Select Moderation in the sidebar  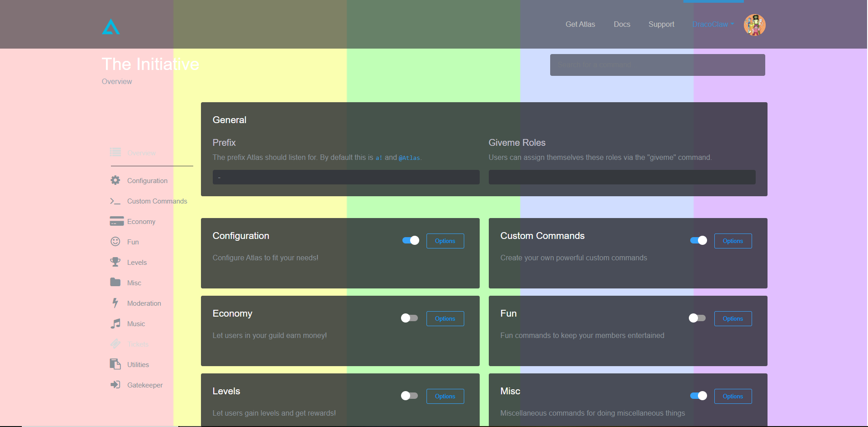(x=144, y=303)
